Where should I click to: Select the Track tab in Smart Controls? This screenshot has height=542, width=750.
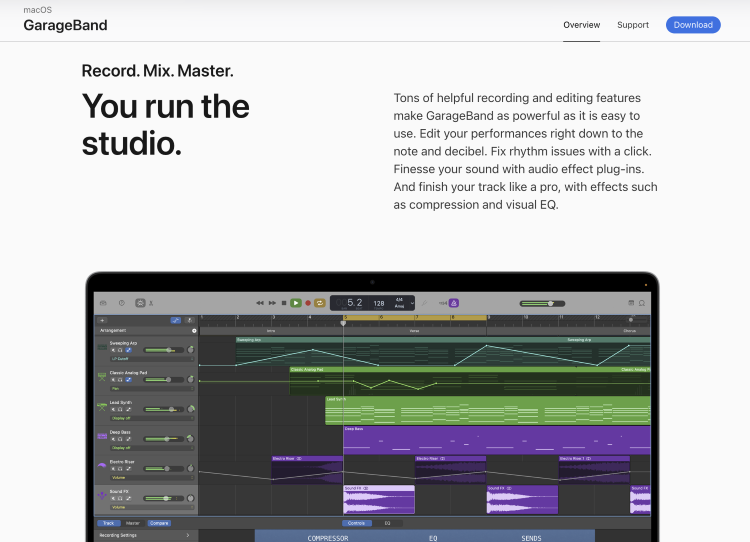pyautogui.click(x=109, y=523)
